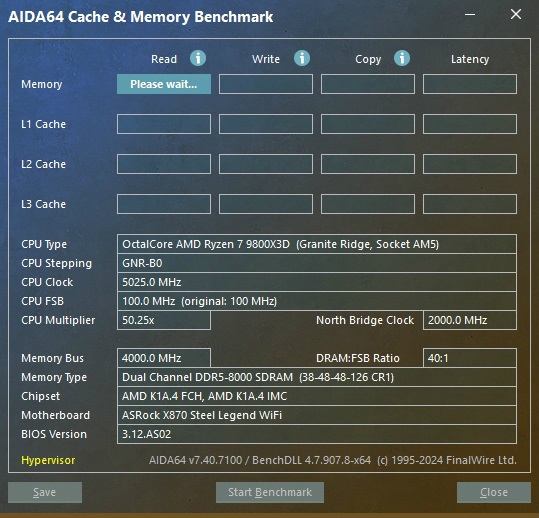The image size is (539, 518).
Task: Click the Memory Read 'Please wait...' cell
Action: 164,84
